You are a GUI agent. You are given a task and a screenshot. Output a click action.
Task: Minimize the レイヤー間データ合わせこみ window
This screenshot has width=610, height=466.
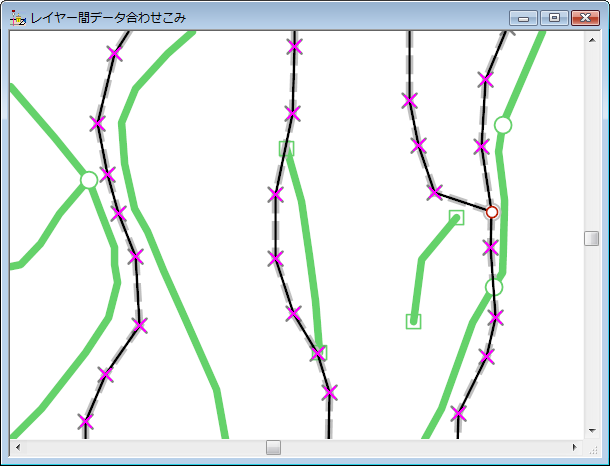click(x=523, y=18)
